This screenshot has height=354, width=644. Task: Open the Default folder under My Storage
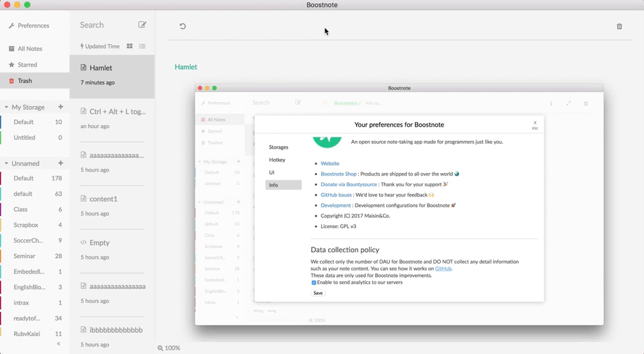click(x=34, y=122)
